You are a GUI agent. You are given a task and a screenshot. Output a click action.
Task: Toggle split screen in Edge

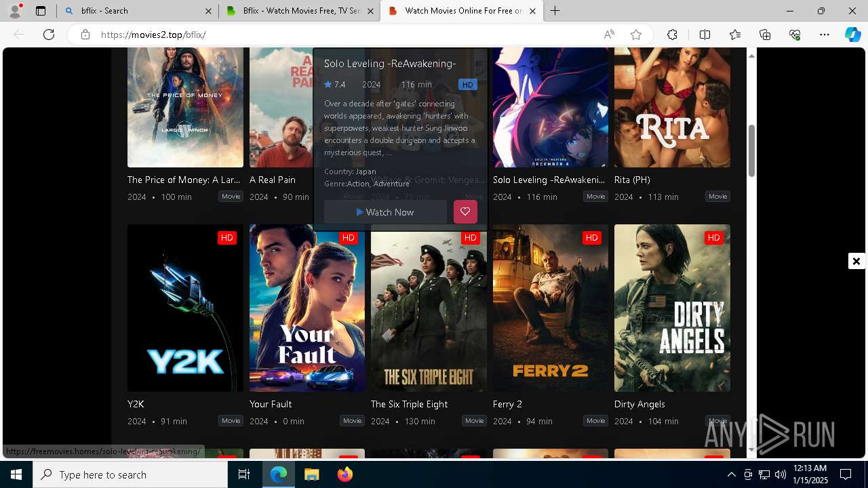coord(705,35)
